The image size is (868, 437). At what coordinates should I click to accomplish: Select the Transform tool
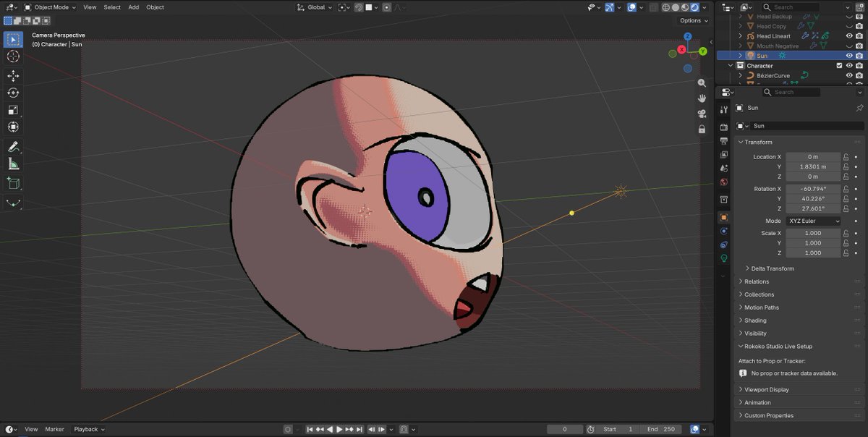[x=13, y=127]
